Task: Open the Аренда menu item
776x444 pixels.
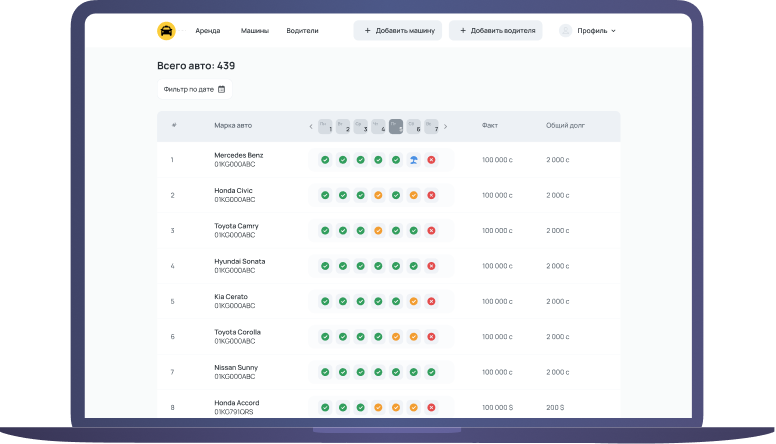Action: click(208, 31)
